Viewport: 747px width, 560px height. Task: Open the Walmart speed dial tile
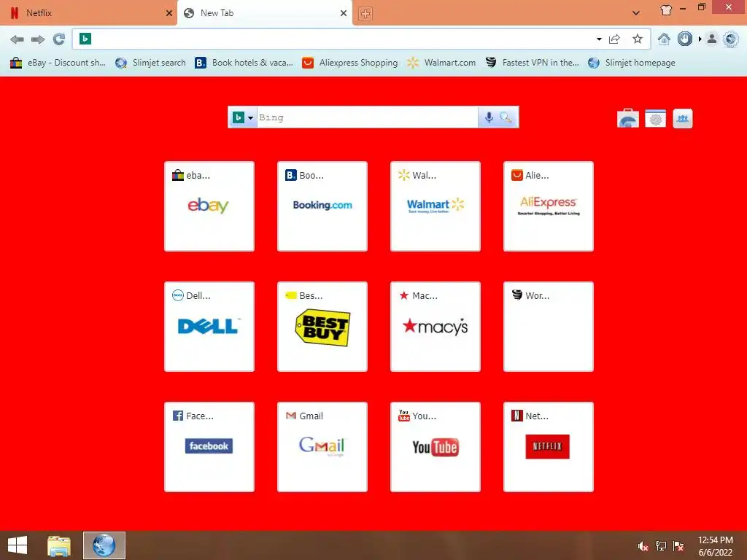[x=436, y=206]
